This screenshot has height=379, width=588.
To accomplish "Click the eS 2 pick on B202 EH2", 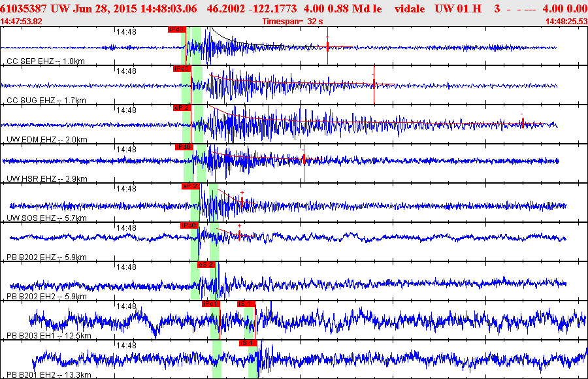I will [x=206, y=265].
